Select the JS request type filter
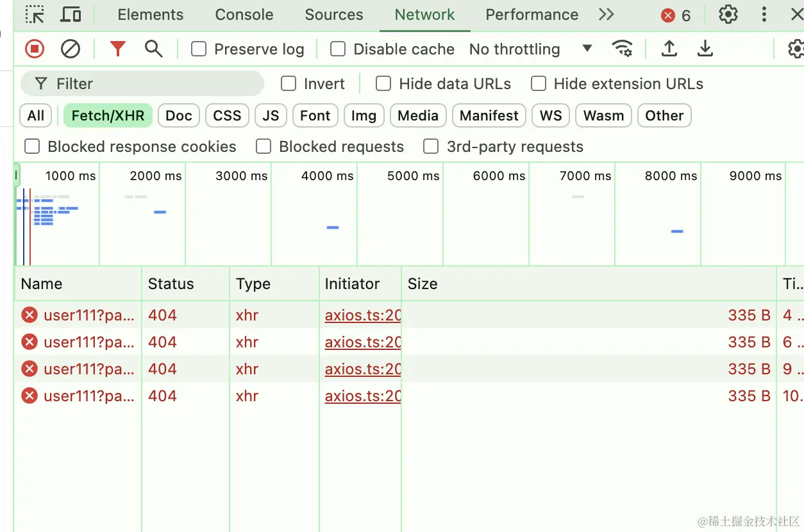804x532 pixels. tap(271, 116)
